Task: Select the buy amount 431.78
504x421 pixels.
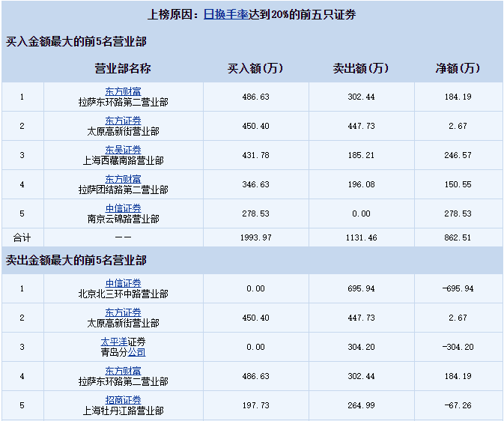Action: point(255,155)
